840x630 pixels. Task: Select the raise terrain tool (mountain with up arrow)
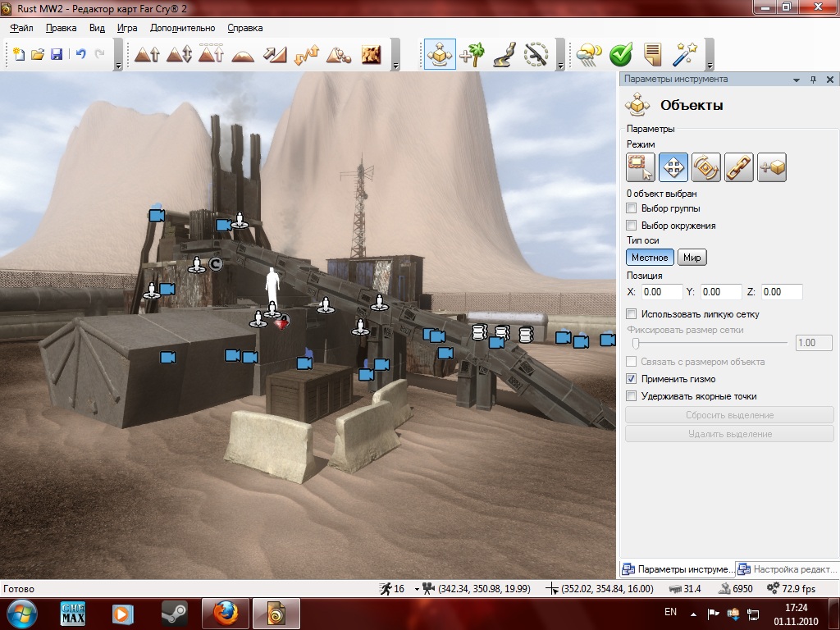[x=147, y=54]
